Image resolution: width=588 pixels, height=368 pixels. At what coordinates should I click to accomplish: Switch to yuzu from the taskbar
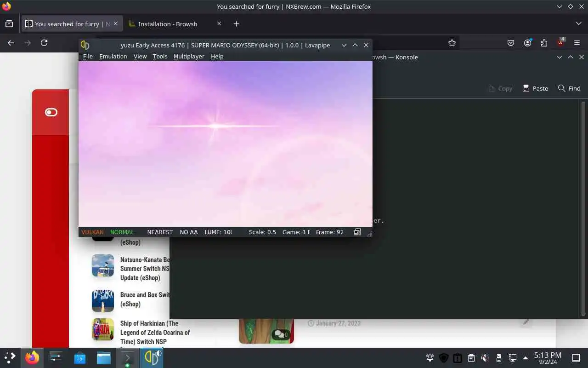(x=152, y=357)
